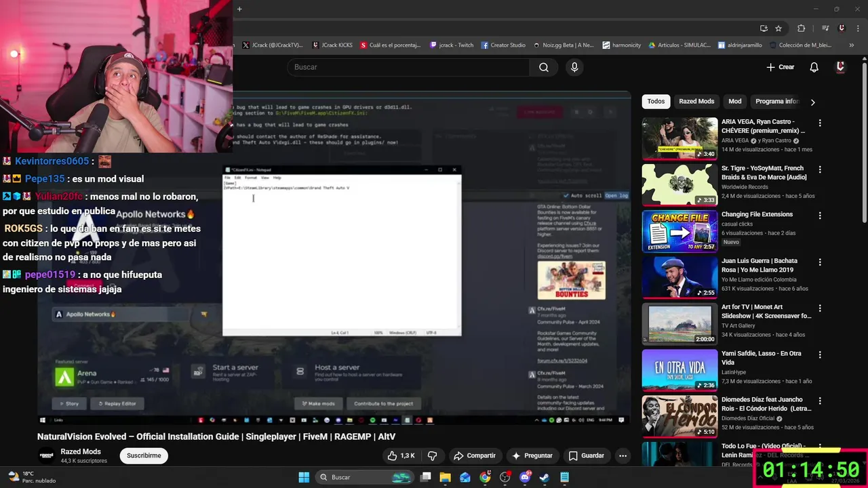Click the Guardar save button
This screenshot has height=488, width=868.
[587, 455]
